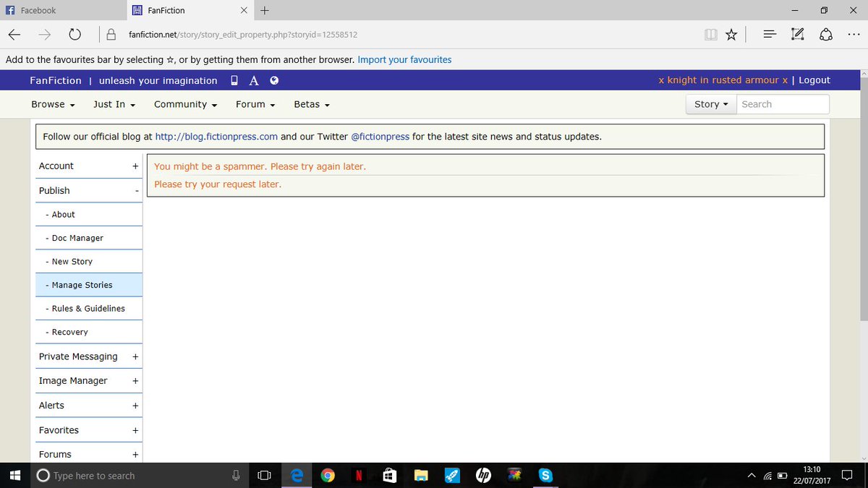Go back to the previous page
Screen dimensions: 868x488
click(14, 34)
